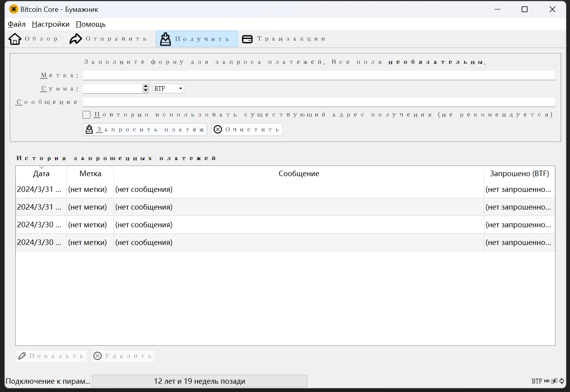Switch to the Отправить send tab
This screenshot has height=392, width=570.
click(108, 39)
